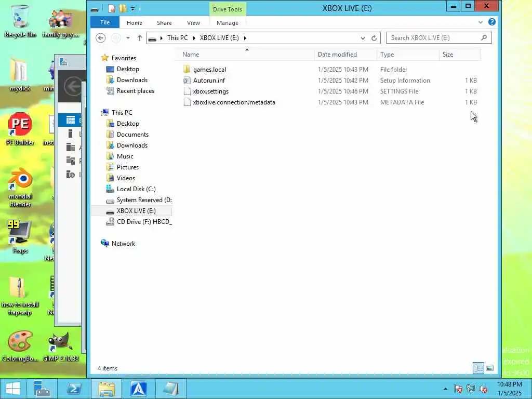Expand the ribbon with the chevron
Screen dimensions: 532x399
481,22
